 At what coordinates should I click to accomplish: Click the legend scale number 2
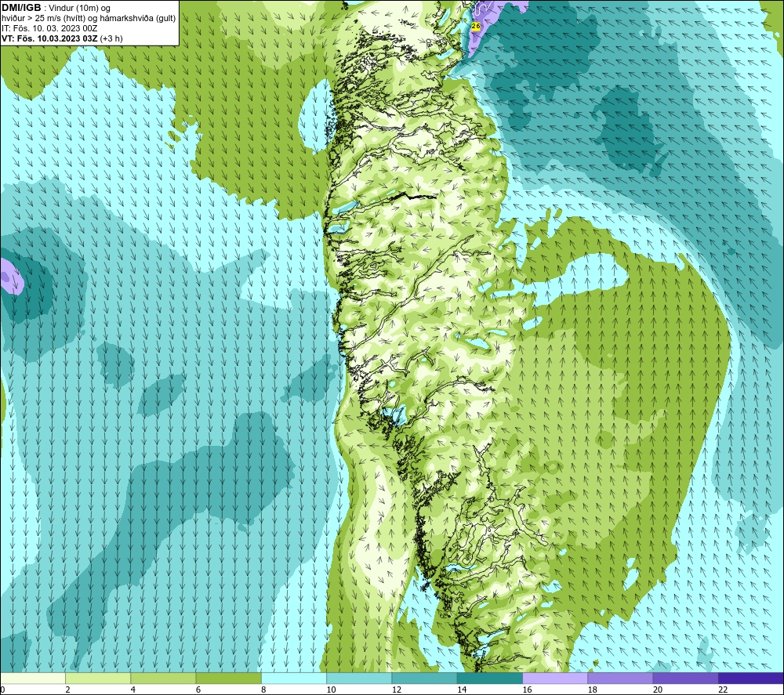[67, 690]
